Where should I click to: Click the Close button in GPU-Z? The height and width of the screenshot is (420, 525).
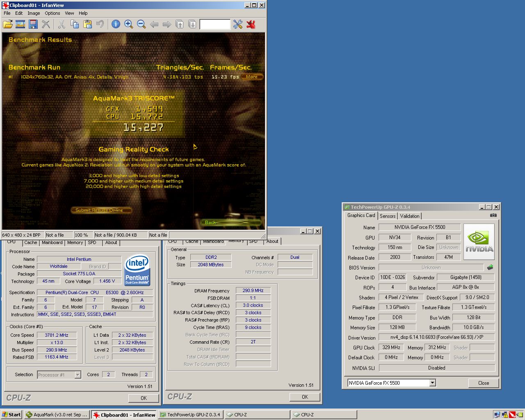click(484, 383)
